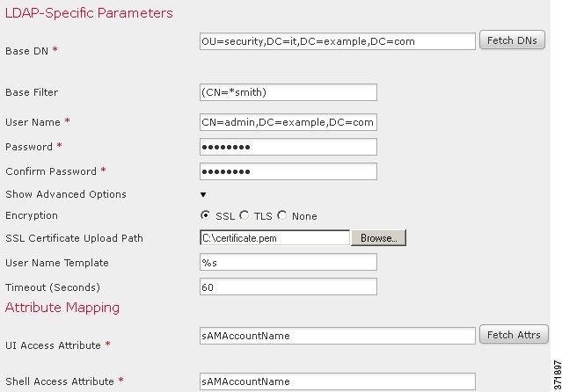Viewport: 562px width, 392px height.
Task: Click the Fetch DNs button
Action: pos(512,40)
